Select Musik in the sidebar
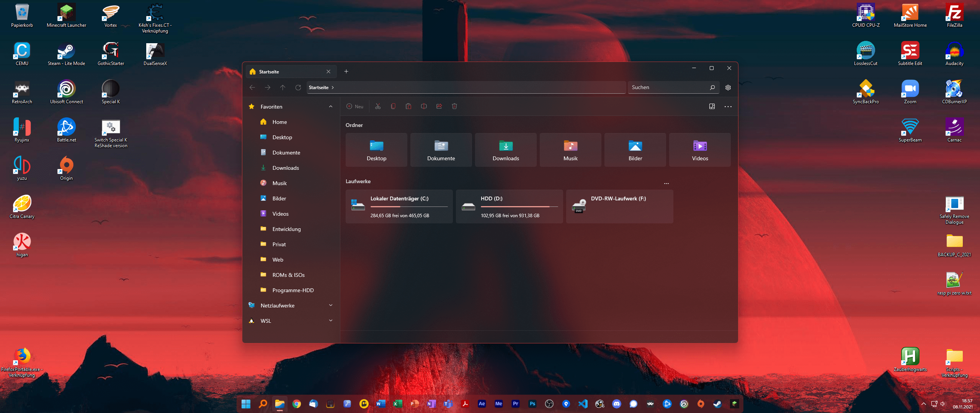 pyautogui.click(x=291, y=183)
